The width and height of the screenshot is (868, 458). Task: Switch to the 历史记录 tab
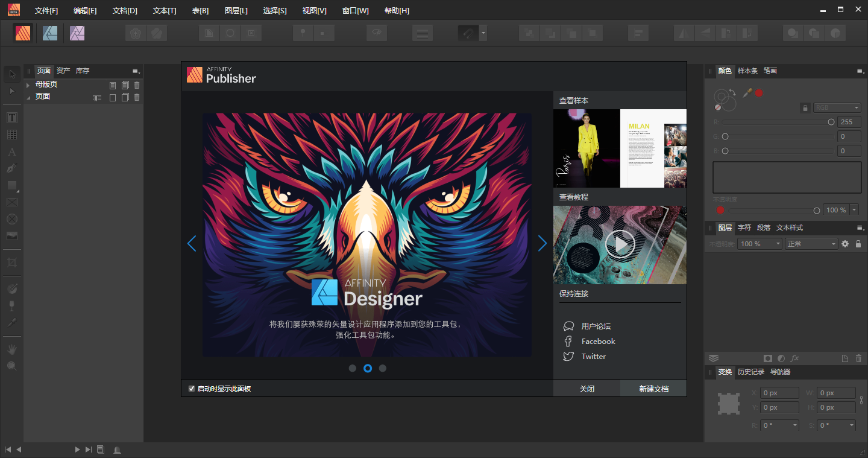pyautogui.click(x=750, y=372)
